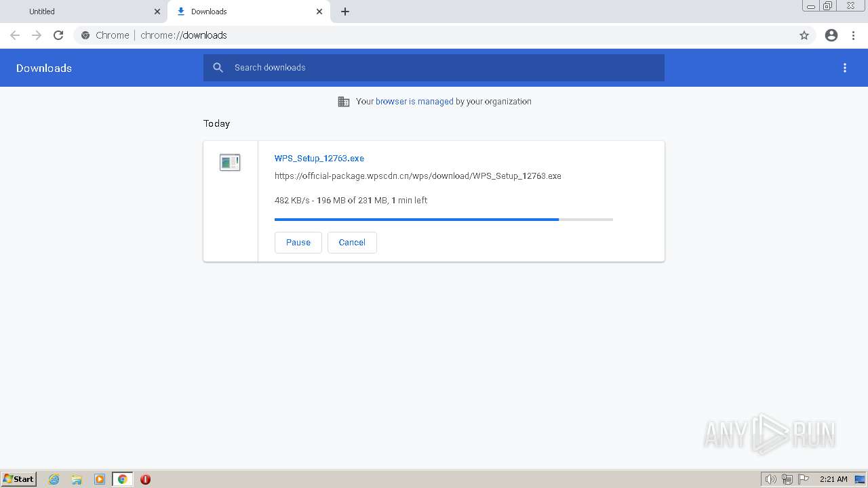Click the Search downloads field
Viewport: 868px width, 488px height.
click(434, 68)
